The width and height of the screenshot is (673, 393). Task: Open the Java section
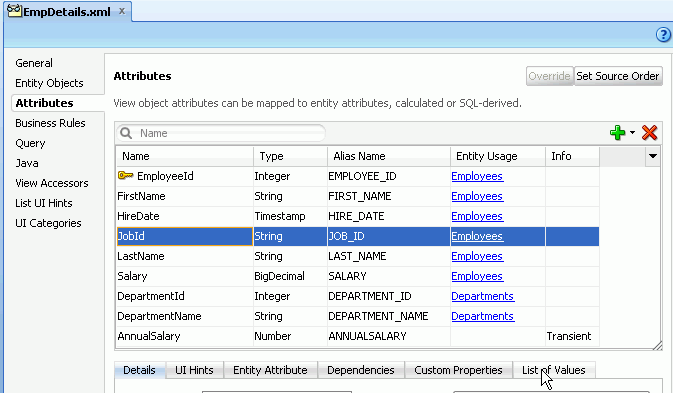click(27, 163)
